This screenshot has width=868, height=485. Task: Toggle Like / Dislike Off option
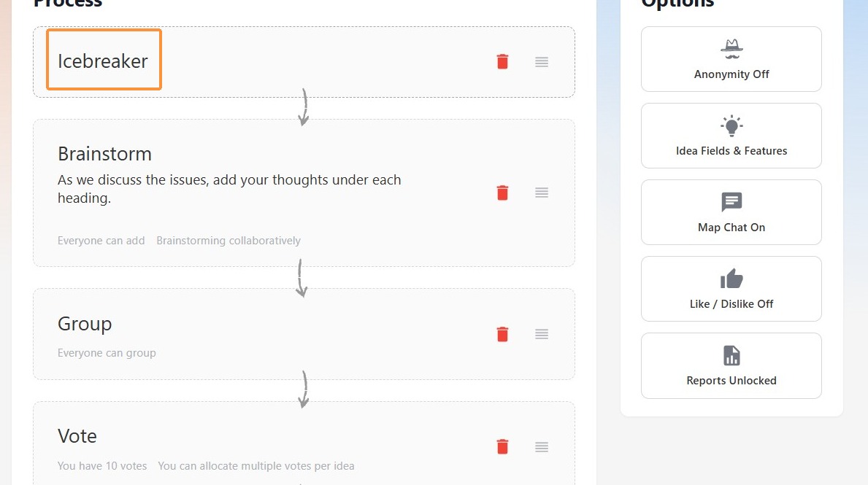(731, 289)
